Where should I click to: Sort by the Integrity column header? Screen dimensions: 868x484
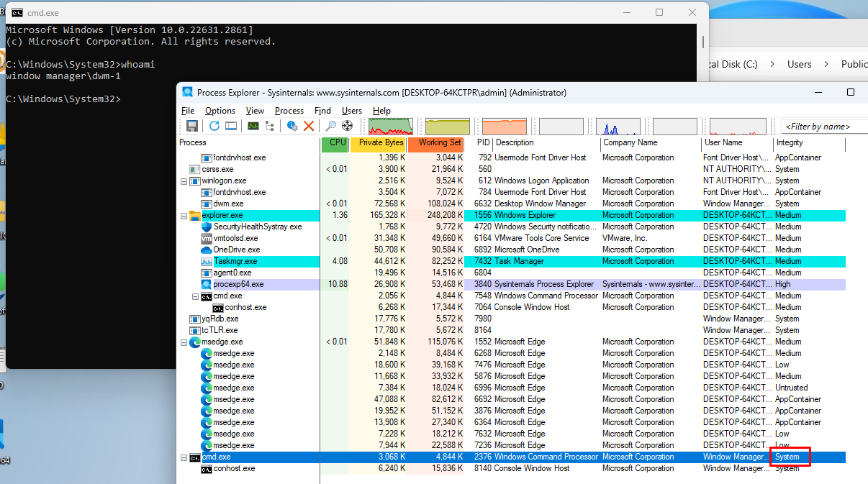click(x=810, y=143)
